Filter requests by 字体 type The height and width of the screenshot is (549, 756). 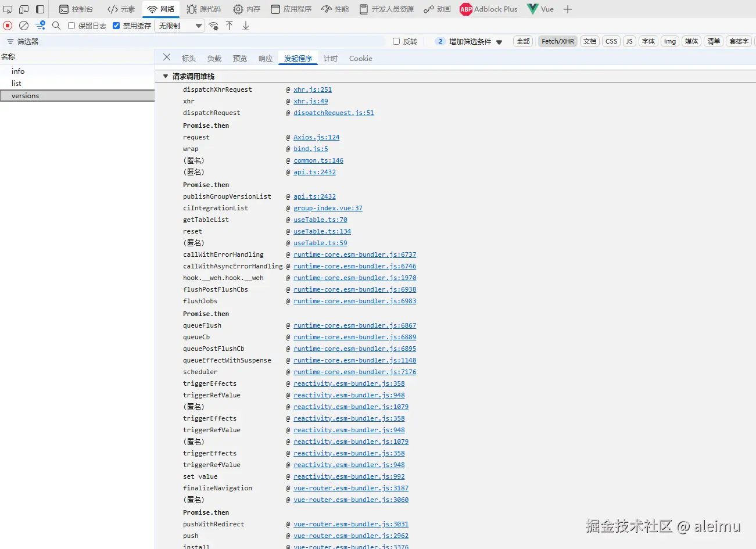pos(648,41)
